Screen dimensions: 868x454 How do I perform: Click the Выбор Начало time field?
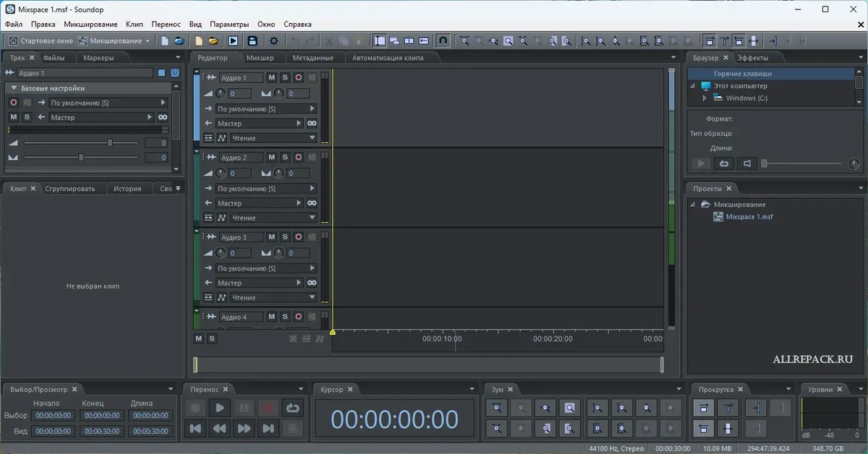53,416
